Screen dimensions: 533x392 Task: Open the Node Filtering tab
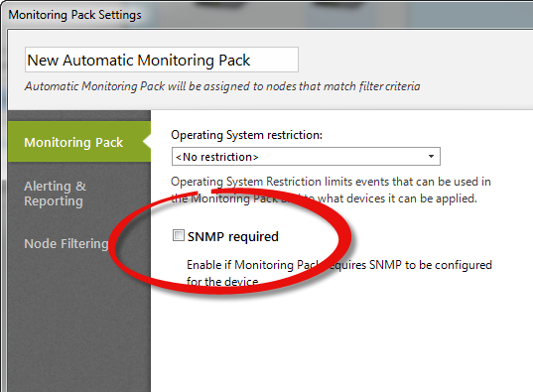tap(67, 244)
